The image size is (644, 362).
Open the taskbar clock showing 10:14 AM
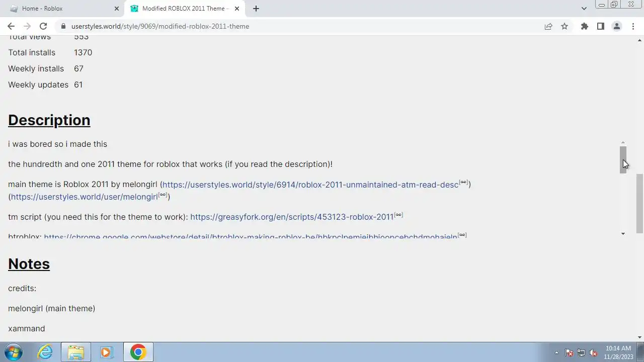618,352
